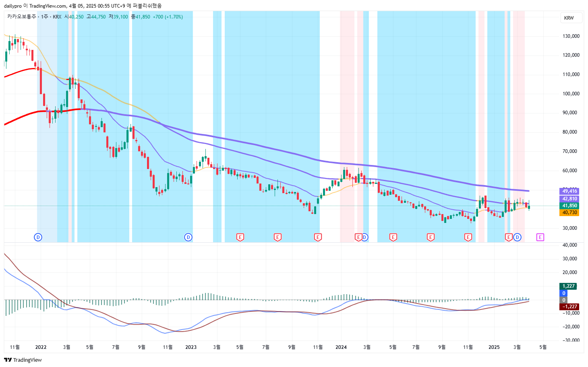Click the low value 저39,100
This screenshot has height=367, width=588.
coord(118,17)
